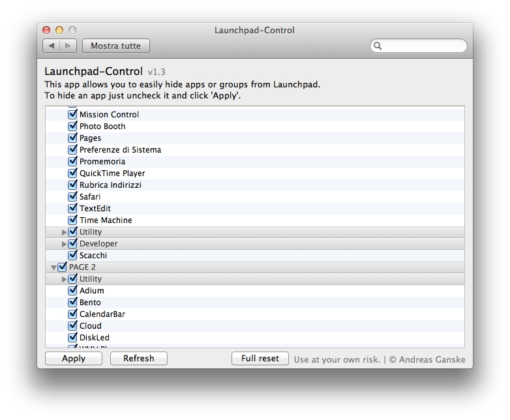The image size is (510, 420).
Task: Select the Preferenze di Sistema label
Action: click(121, 149)
